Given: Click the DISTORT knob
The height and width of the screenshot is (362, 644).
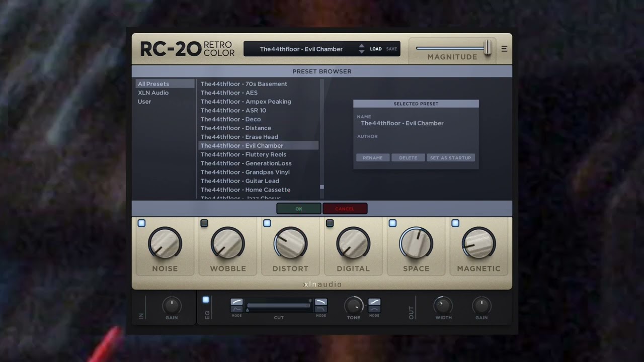Looking at the screenshot, I should (x=290, y=243).
